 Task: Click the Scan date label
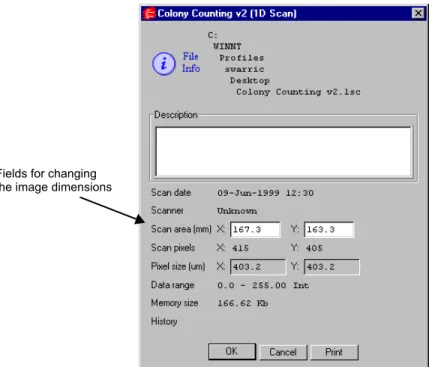point(171,193)
